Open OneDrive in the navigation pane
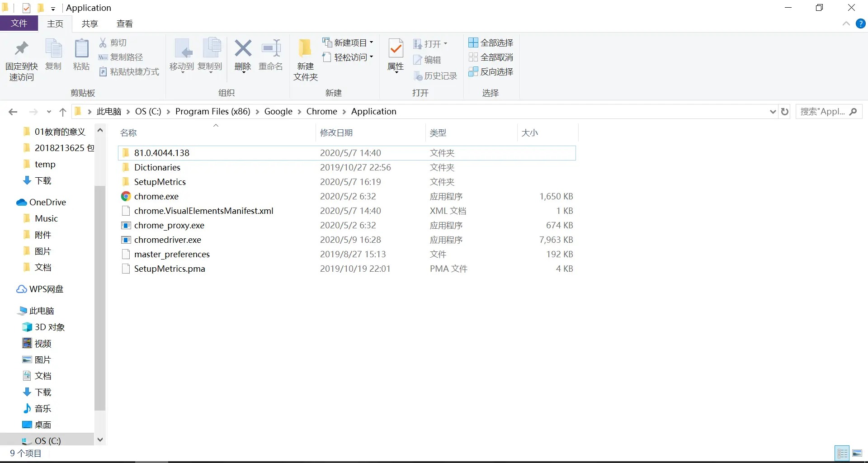The image size is (868, 463). tap(41, 202)
